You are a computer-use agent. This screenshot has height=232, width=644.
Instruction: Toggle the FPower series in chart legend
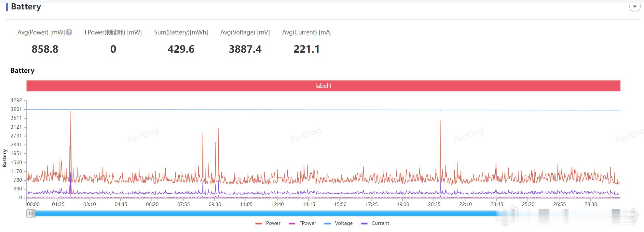point(302,223)
